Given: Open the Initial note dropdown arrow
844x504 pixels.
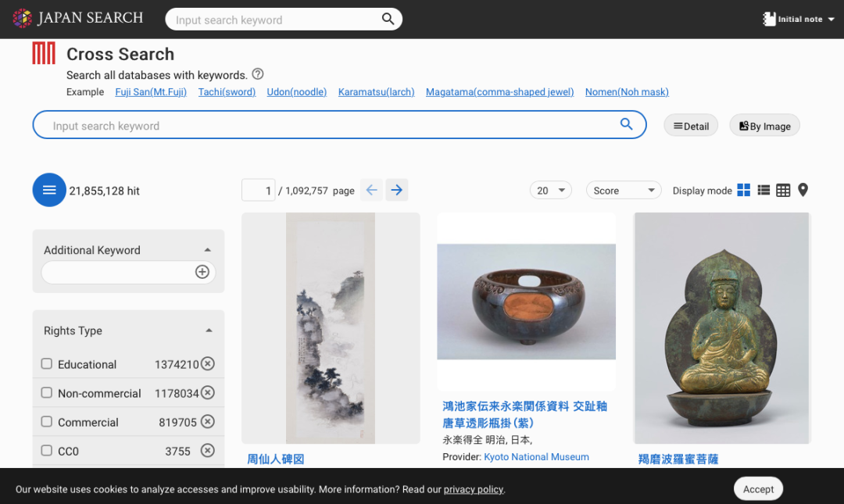Looking at the screenshot, I should pos(831,20).
